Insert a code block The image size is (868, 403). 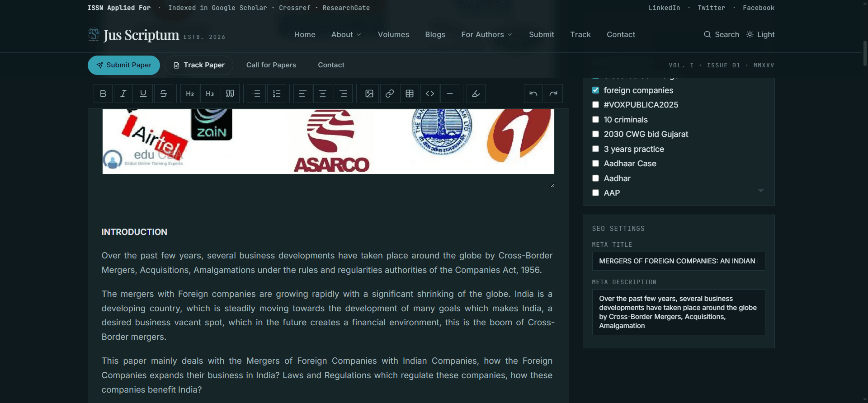[430, 94]
